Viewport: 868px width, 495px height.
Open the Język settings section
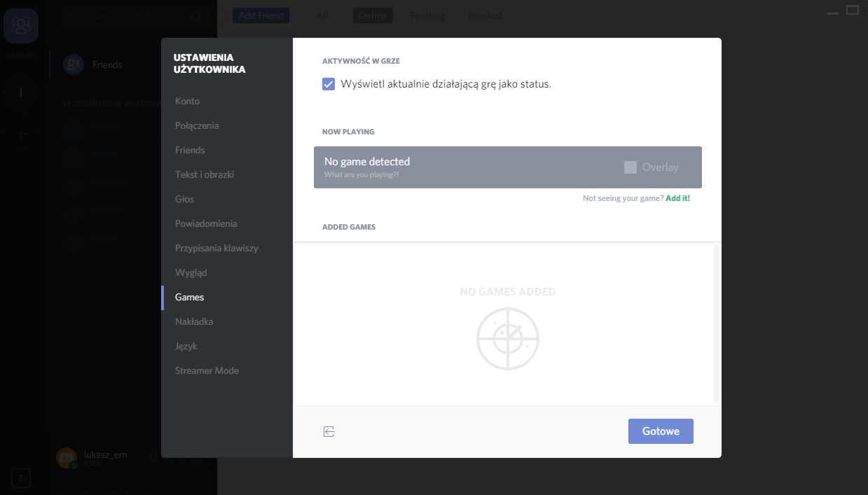click(x=227, y=346)
